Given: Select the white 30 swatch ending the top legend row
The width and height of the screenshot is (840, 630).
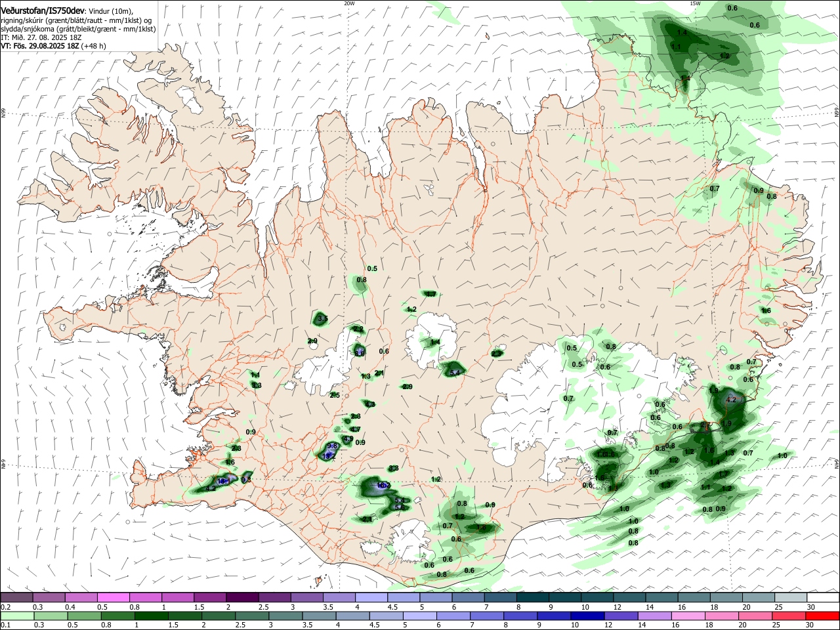Looking at the screenshot, I should pyautogui.click(x=823, y=597).
